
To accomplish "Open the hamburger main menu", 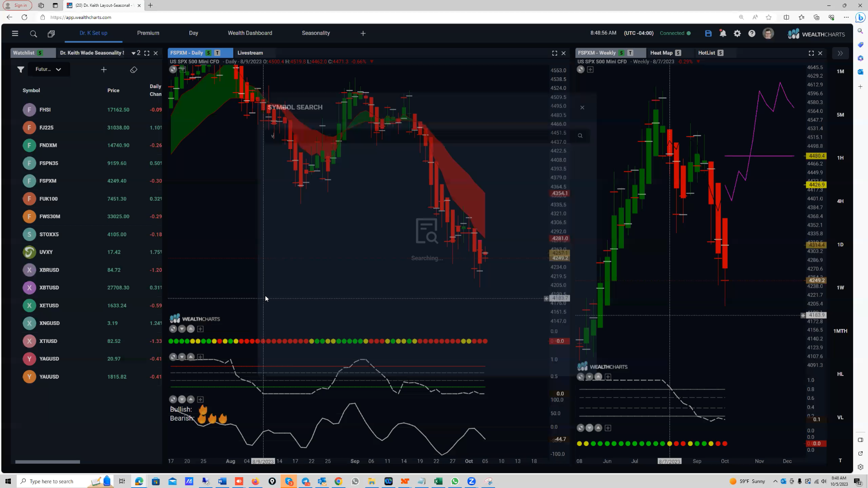I will click(15, 33).
